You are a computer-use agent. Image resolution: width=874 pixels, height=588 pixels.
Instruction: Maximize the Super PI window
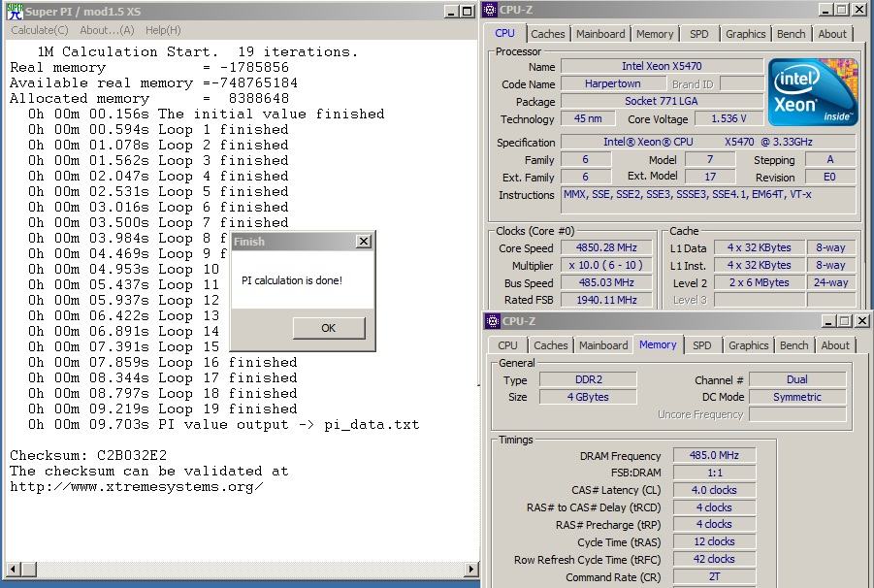(x=468, y=11)
